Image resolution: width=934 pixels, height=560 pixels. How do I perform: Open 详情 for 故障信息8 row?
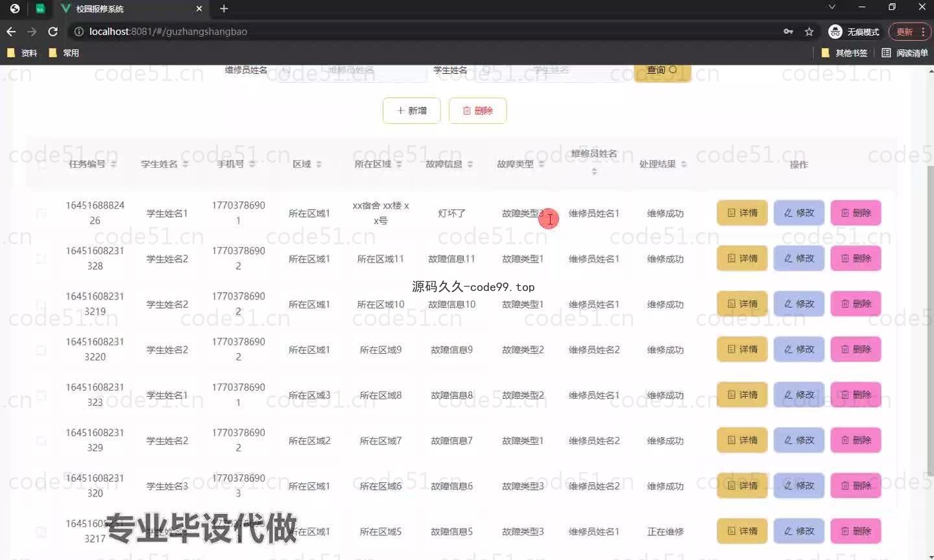pyautogui.click(x=742, y=395)
